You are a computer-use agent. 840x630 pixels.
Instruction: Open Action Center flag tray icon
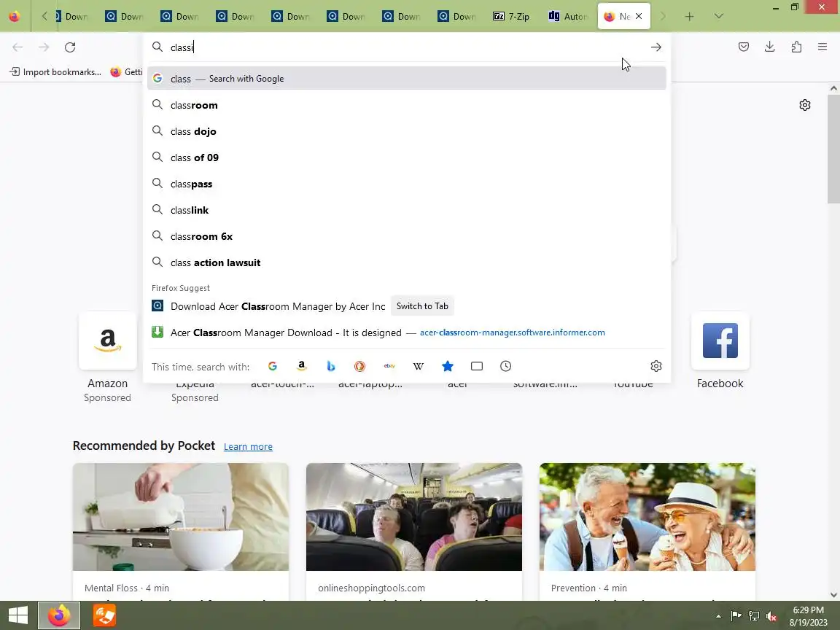click(736, 616)
